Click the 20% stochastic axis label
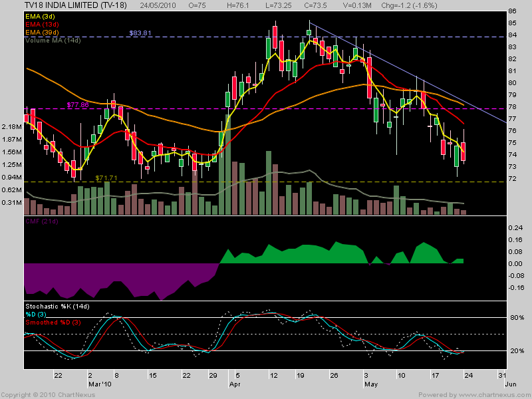 tap(517, 351)
